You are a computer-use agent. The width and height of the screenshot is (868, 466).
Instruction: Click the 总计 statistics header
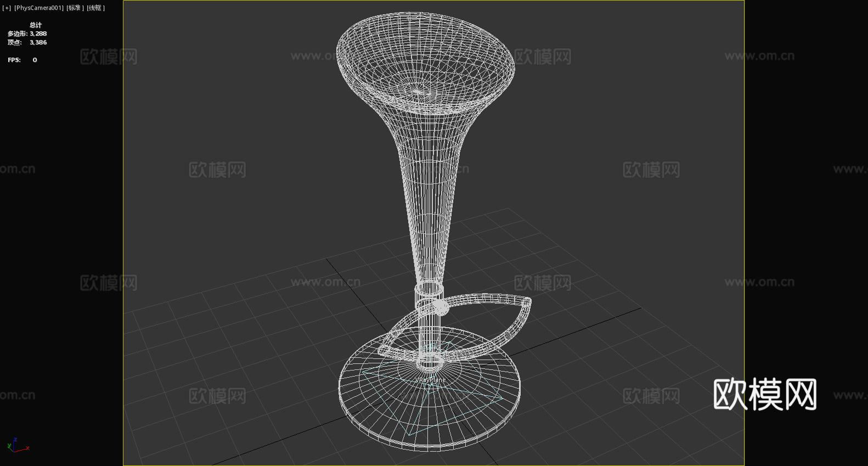click(36, 25)
